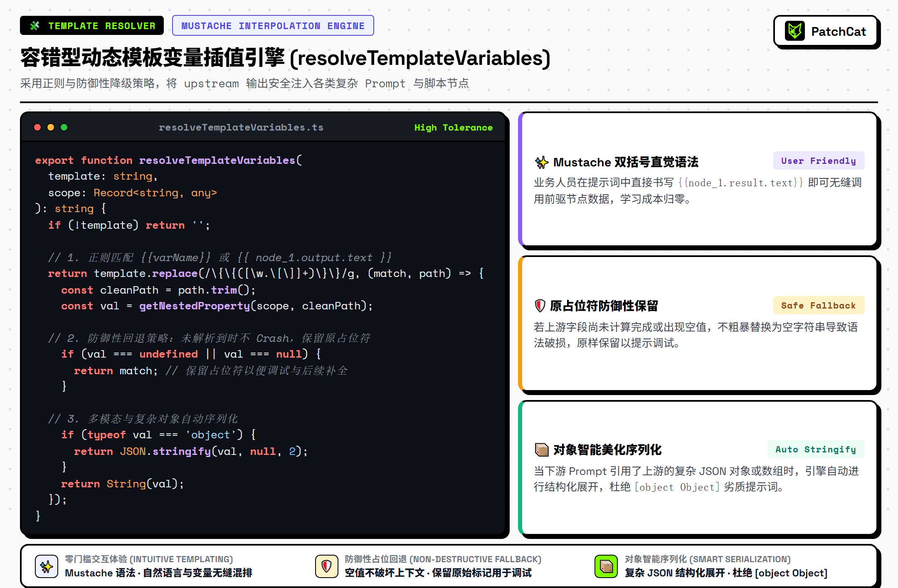Click the "if (typeof val === 'object')" line
This screenshot has width=898, height=588.
pos(158,435)
